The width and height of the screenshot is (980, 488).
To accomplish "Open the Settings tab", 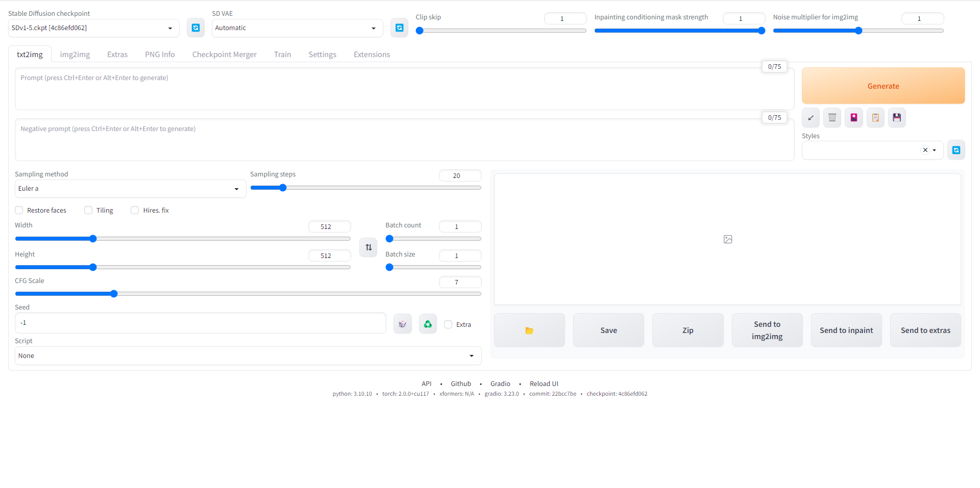I will click(x=323, y=55).
